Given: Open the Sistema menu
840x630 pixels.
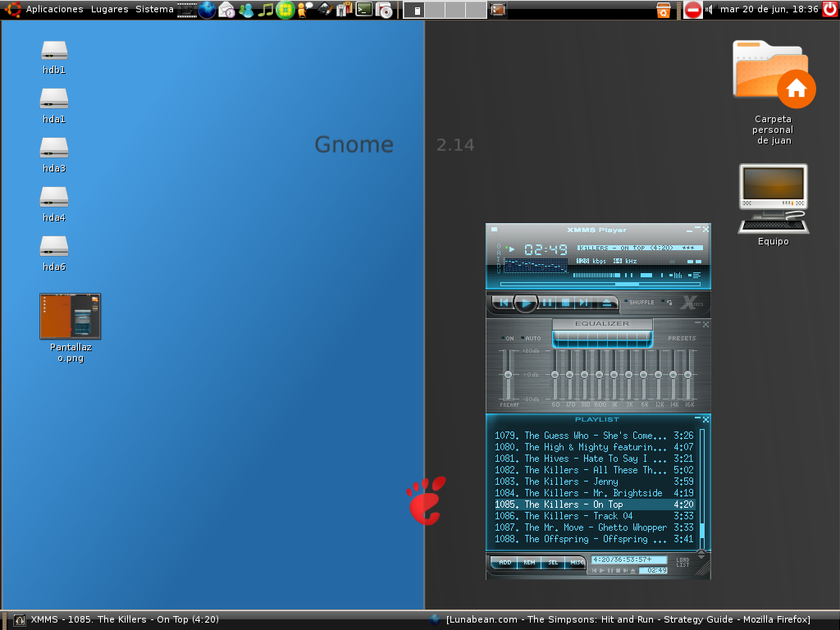Looking at the screenshot, I should point(154,9).
